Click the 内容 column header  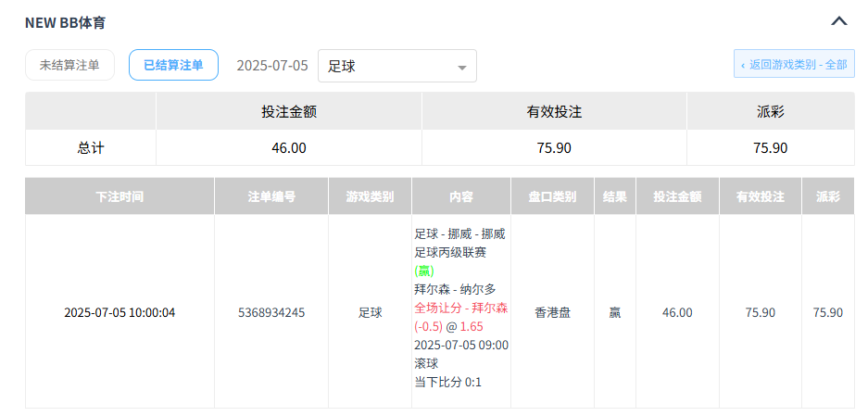(461, 196)
